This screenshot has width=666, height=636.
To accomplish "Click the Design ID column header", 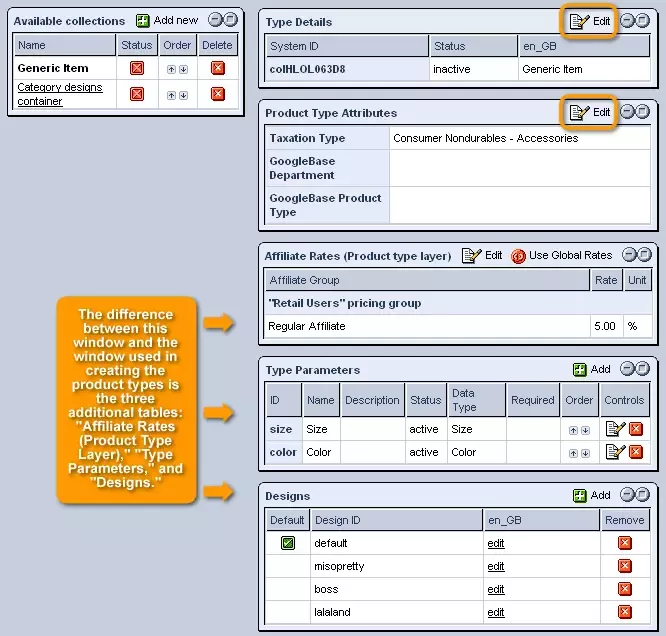I will click(x=396, y=520).
